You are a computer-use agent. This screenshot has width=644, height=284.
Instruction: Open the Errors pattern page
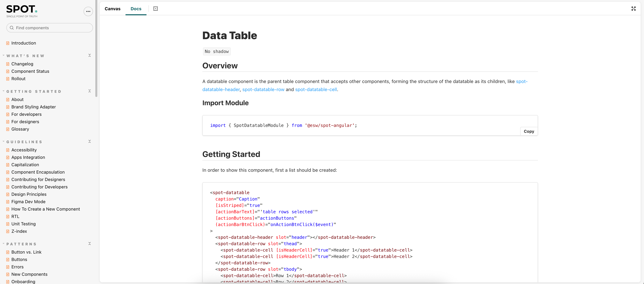click(x=17, y=267)
